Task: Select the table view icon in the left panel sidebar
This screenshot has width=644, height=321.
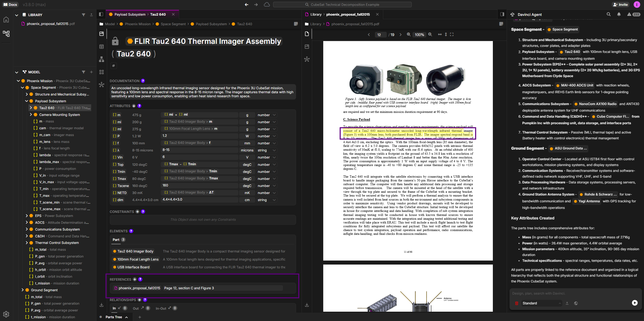Action: [x=102, y=47]
